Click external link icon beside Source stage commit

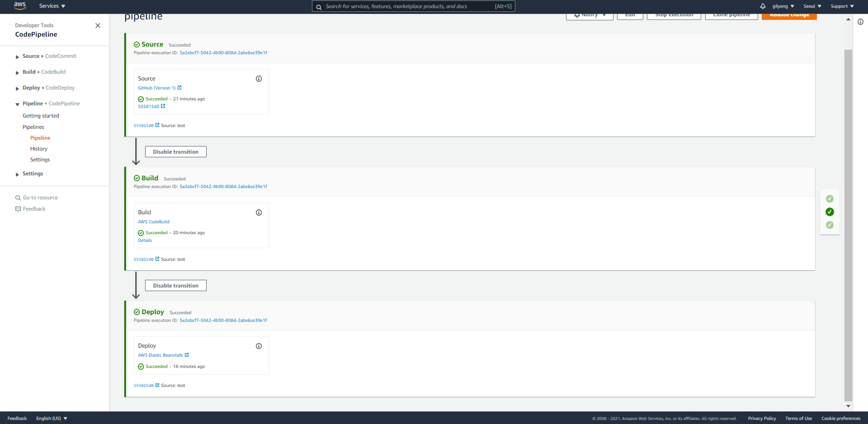tap(157, 125)
